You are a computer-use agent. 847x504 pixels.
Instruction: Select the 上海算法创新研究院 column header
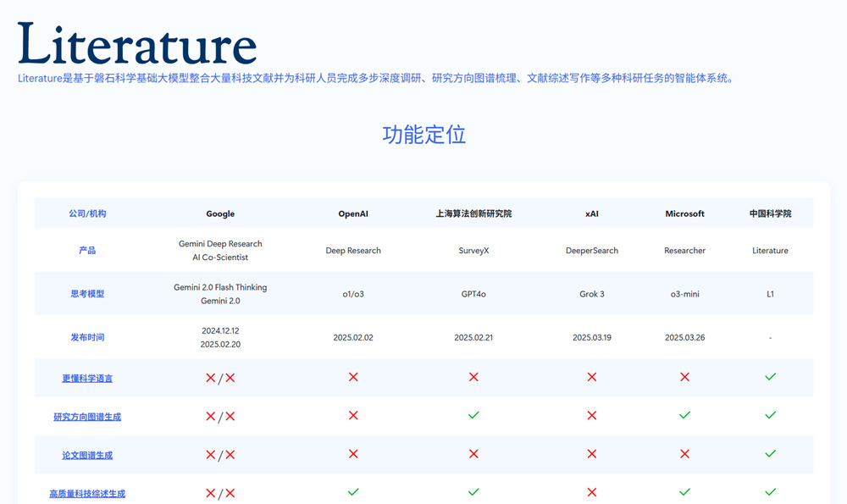(x=473, y=214)
